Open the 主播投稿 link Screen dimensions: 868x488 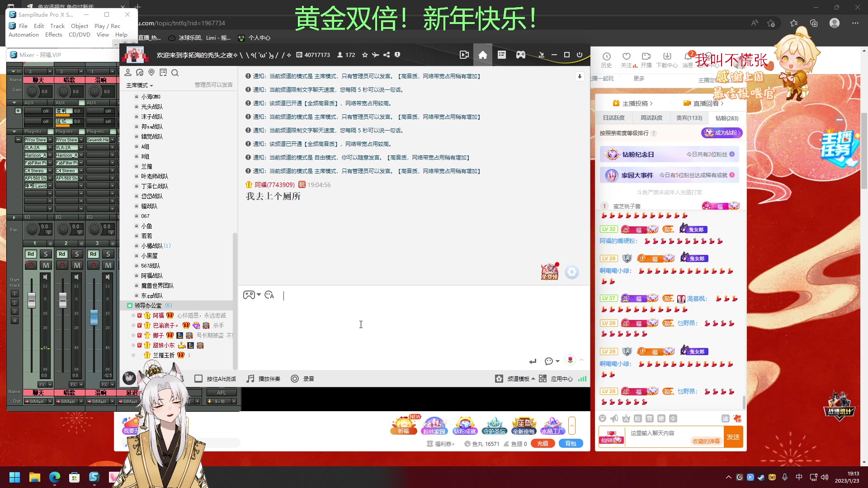pyautogui.click(x=632, y=103)
